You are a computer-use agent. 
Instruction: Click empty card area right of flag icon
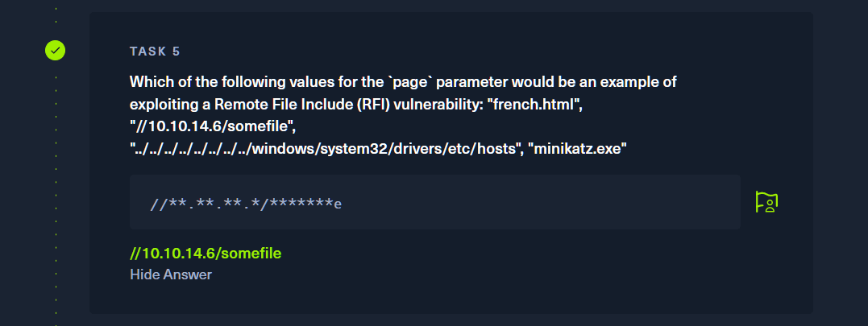pos(796,202)
